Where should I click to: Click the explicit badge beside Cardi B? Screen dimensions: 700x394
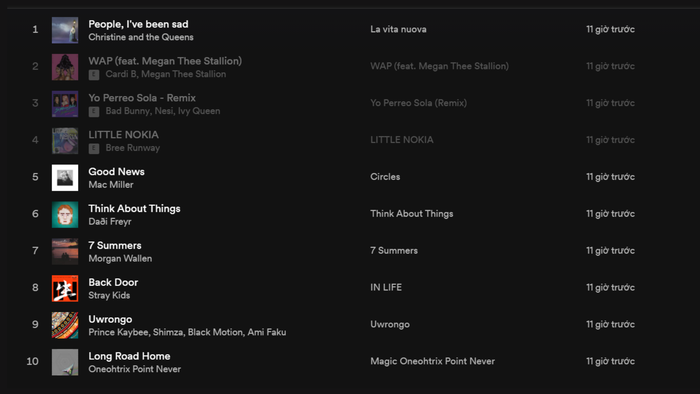(x=94, y=75)
